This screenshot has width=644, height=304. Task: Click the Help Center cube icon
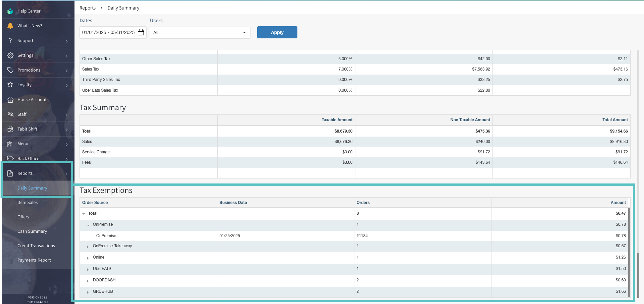pos(10,11)
